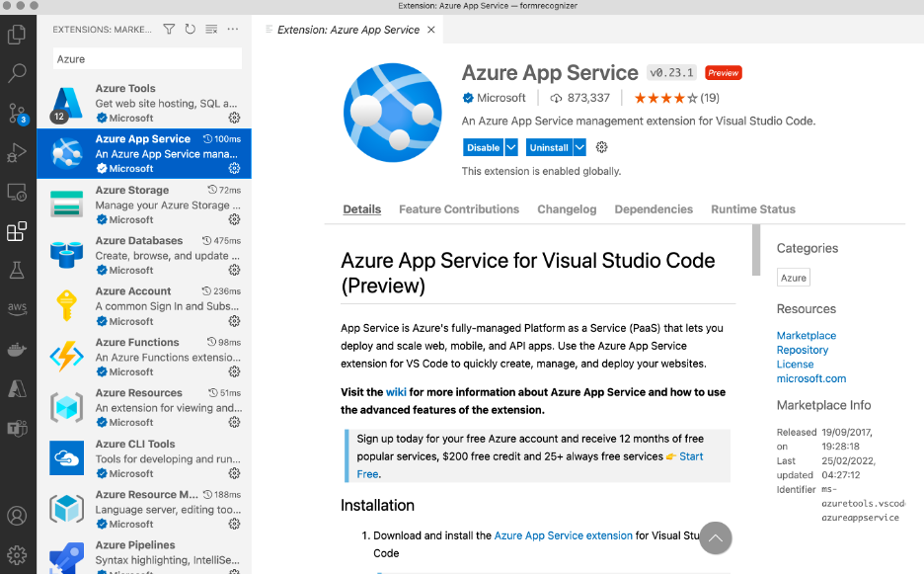The image size is (924, 575).
Task: Select Azure Tools in the extensions list
Action: click(144, 103)
